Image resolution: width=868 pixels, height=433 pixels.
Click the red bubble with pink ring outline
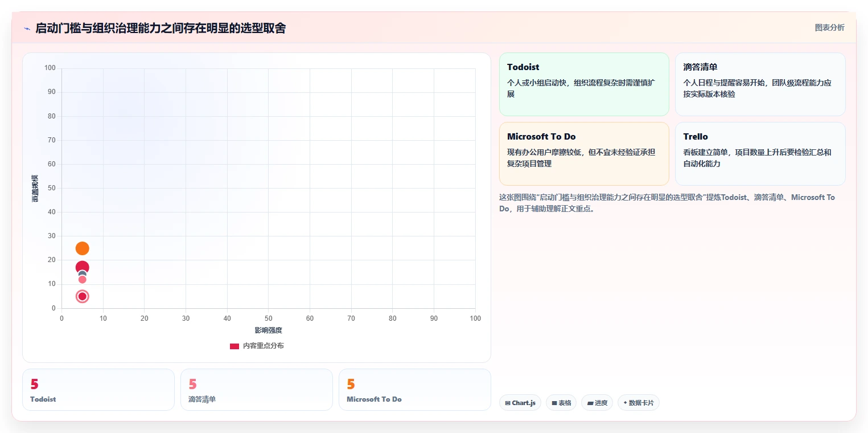83,296
